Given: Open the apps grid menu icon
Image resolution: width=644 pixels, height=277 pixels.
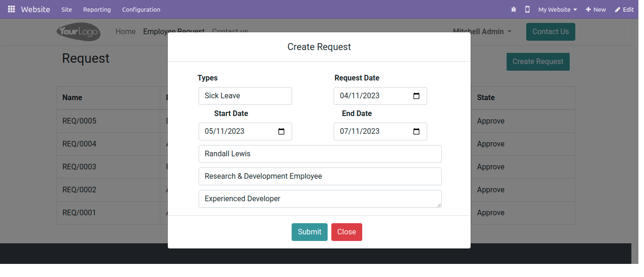Looking at the screenshot, I should click(11, 9).
